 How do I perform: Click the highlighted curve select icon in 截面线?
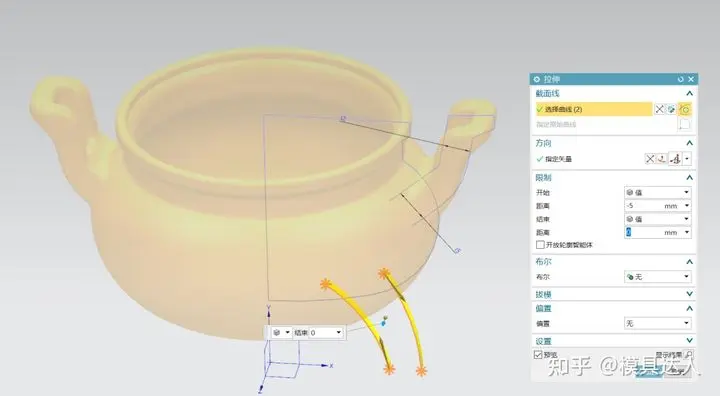pyautogui.click(x=685, y=109)
